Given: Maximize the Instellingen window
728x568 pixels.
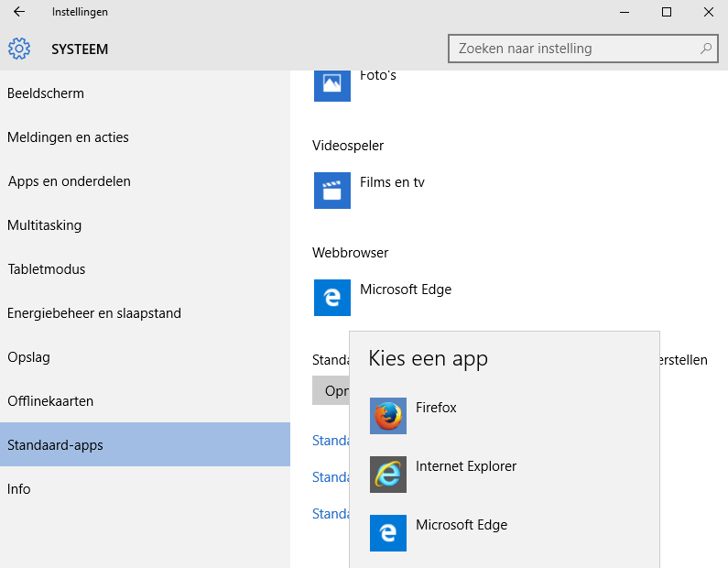Looking at the screenshot, I should (667, 12).
